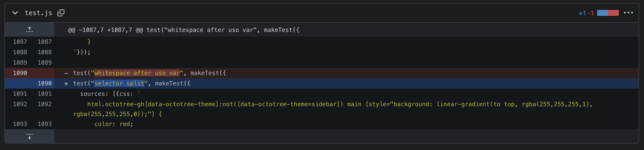Screen dimensions: 644x150
Task: Click new line number 1092
Action: coord(44,104)
